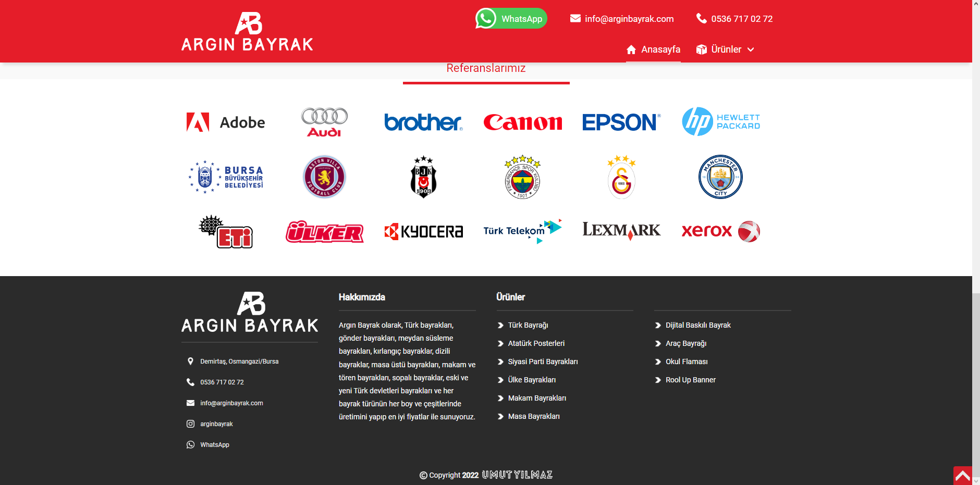Click the Adobe reference logo

(x=226, y=122)
